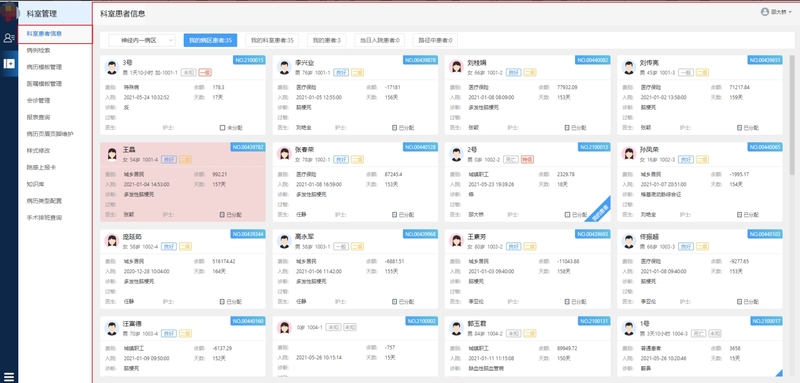
Task: Toggle 已分配 checkbox on 李兴业 card
Action: (394, 128)
